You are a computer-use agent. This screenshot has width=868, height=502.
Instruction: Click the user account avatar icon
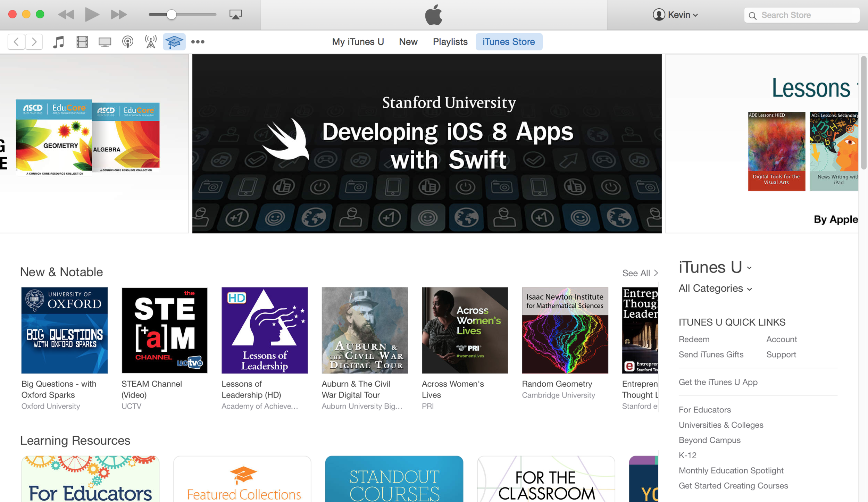click(x=659, y=15)
